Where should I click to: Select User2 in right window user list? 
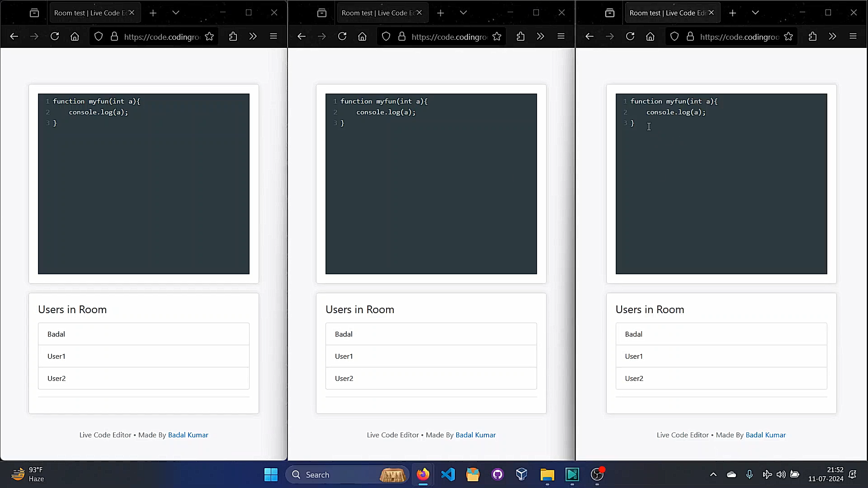721,378
